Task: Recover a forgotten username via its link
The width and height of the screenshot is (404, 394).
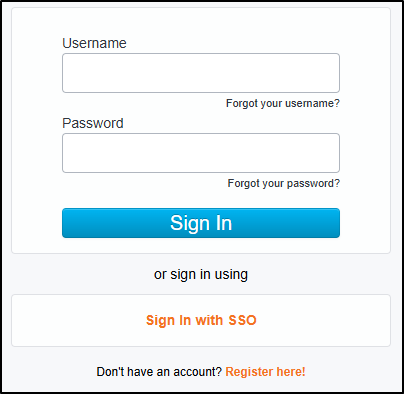Action: pyautogui.click(x=283, y=103)
